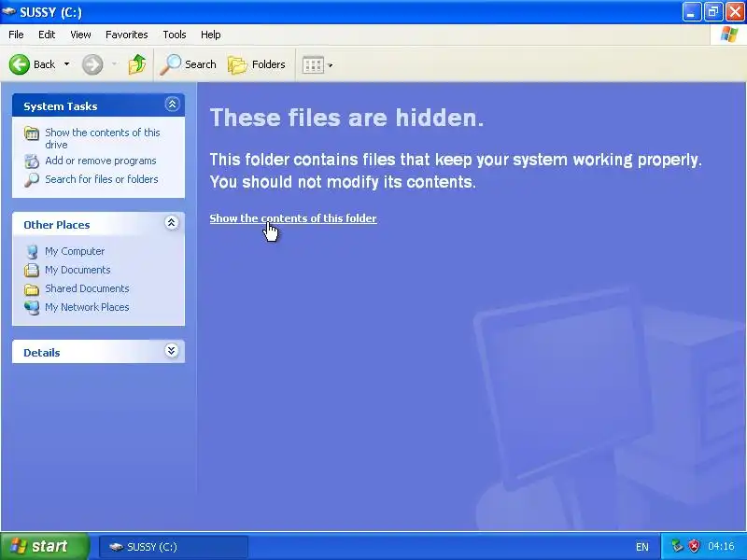The width and height of the screenshot is (747, 560).
Task: Go up one folder level
Action: [x=137, y=64]
